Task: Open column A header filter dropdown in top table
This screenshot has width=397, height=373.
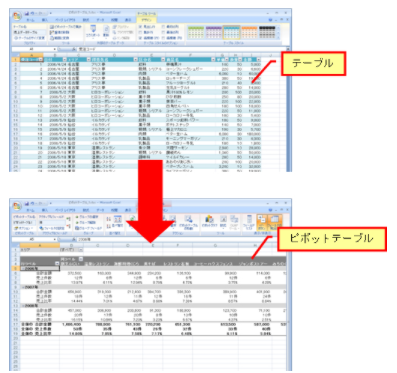Action: click(x=41, y=59)
